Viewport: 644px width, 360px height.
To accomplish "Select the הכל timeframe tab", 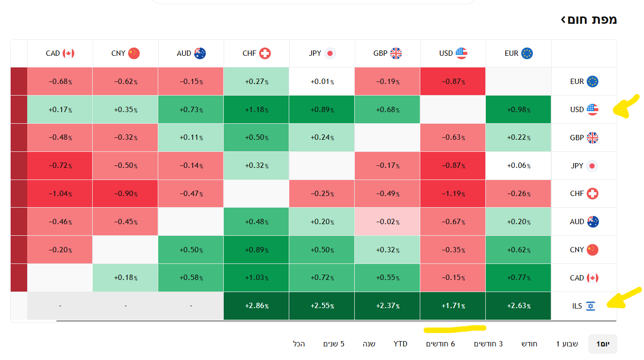I will pos(299,344).
